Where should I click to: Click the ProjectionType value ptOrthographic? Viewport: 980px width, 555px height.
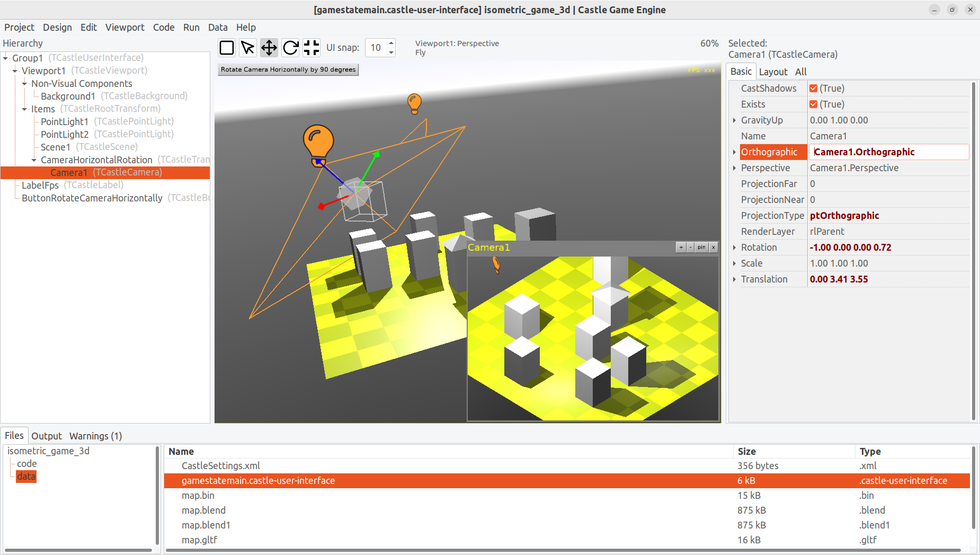[x=888, y=216]
